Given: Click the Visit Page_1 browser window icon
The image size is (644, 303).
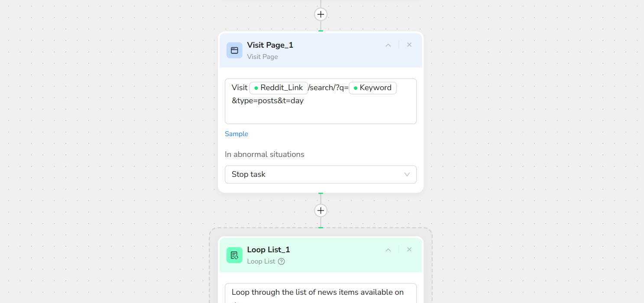Looking at the screenshot, I should (x=234, y=50).
